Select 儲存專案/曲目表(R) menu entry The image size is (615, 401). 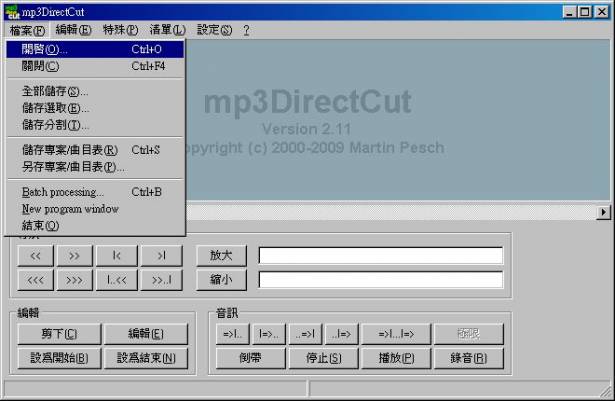[95, 150]
